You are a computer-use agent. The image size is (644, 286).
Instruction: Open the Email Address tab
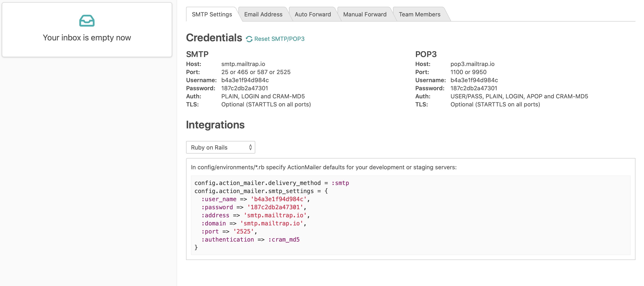[x=263, y=14]
